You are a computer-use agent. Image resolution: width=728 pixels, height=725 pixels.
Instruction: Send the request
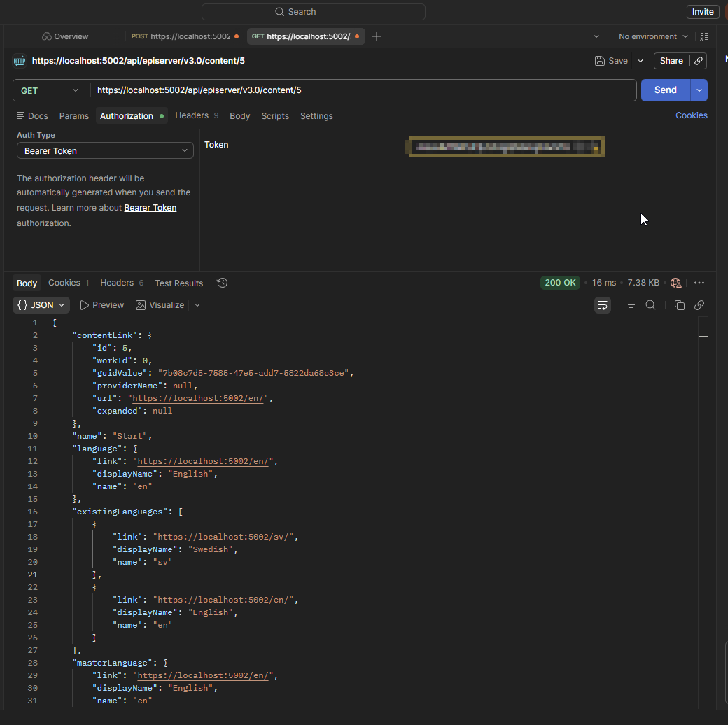tap(665, 90)
